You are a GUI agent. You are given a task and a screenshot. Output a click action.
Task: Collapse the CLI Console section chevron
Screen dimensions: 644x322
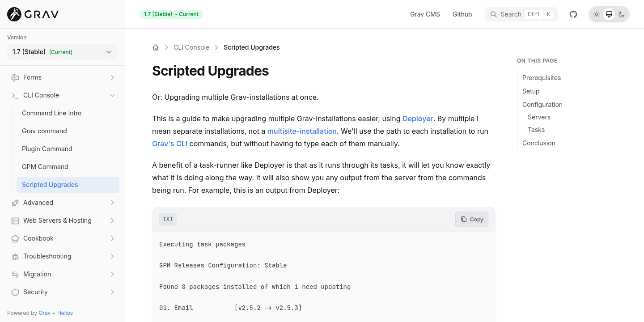pyautogui.click(x=112, y=95)
